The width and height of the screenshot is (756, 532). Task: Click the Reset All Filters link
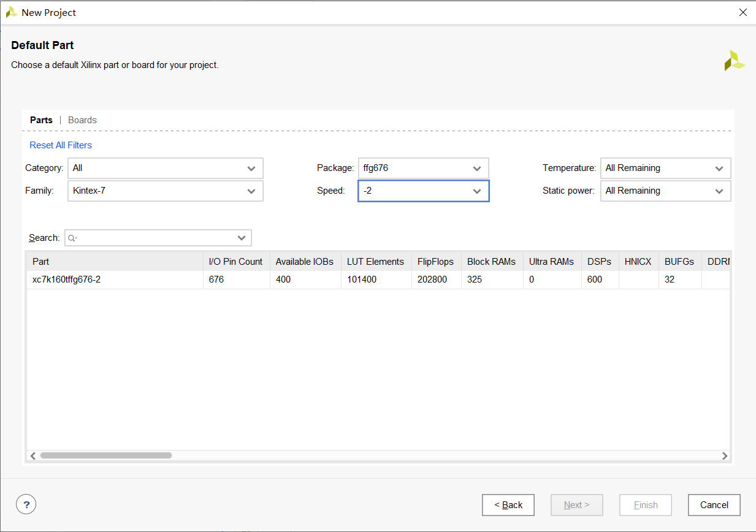click(61, 145)
